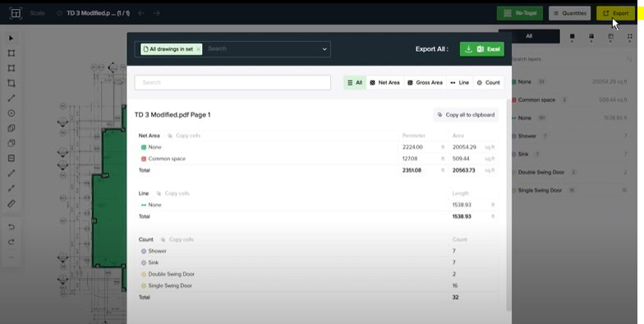644x324 pixels.
Task: Open the three-dots more tools menu
Action: click(11, 258)
